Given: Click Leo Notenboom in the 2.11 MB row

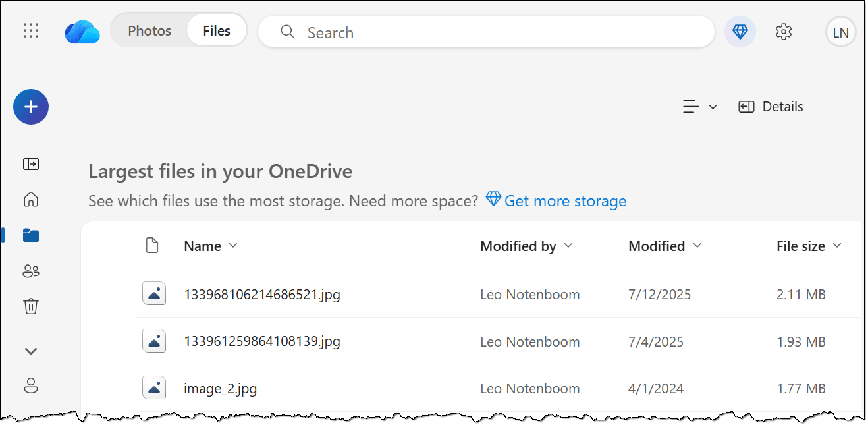Looking at the screenshot, I should pyautogui.click(x=530, y=295).
